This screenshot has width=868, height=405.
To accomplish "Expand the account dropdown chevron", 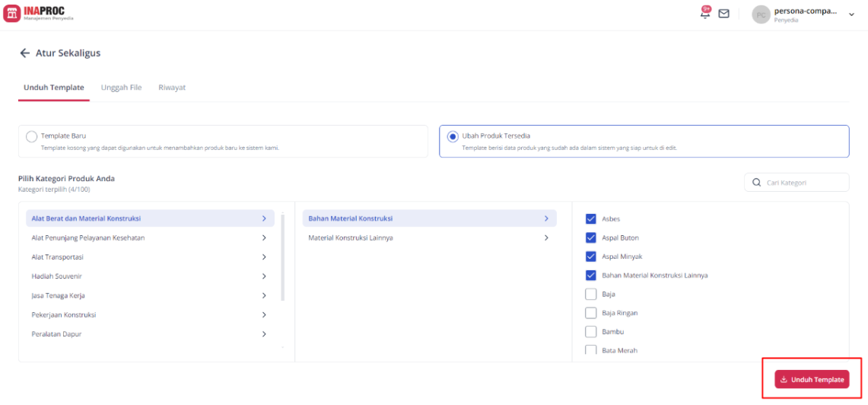I will pos(851,14).
